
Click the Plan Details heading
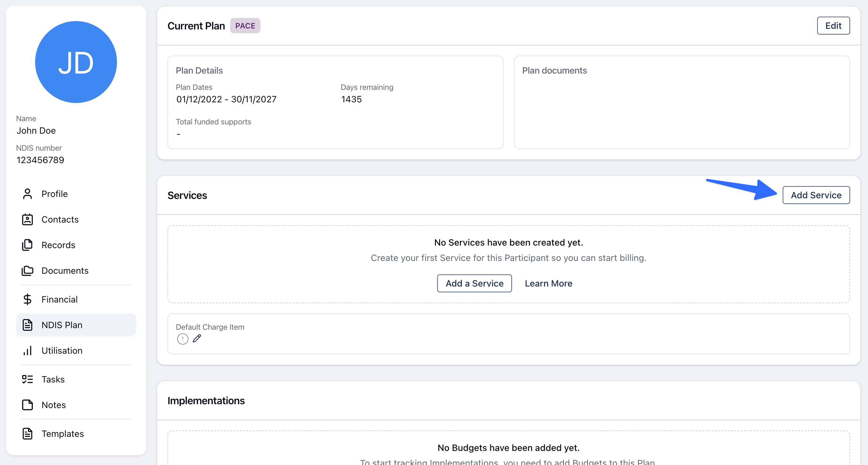(199, 70)
